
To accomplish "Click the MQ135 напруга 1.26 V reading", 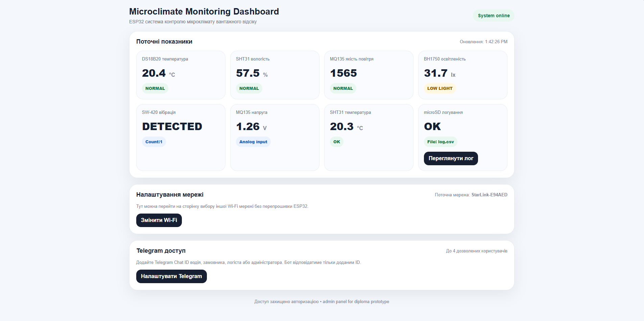I will 252,127.
